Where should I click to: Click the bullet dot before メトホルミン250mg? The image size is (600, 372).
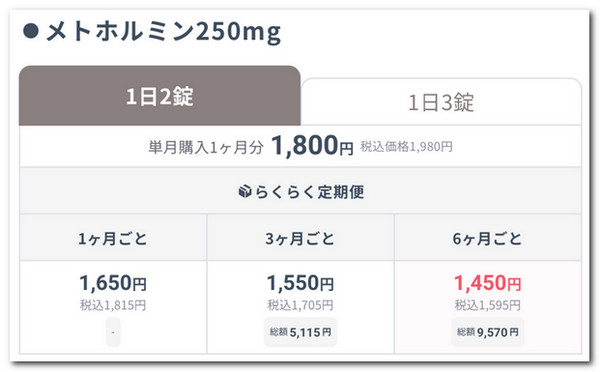(x=31, y=31)
